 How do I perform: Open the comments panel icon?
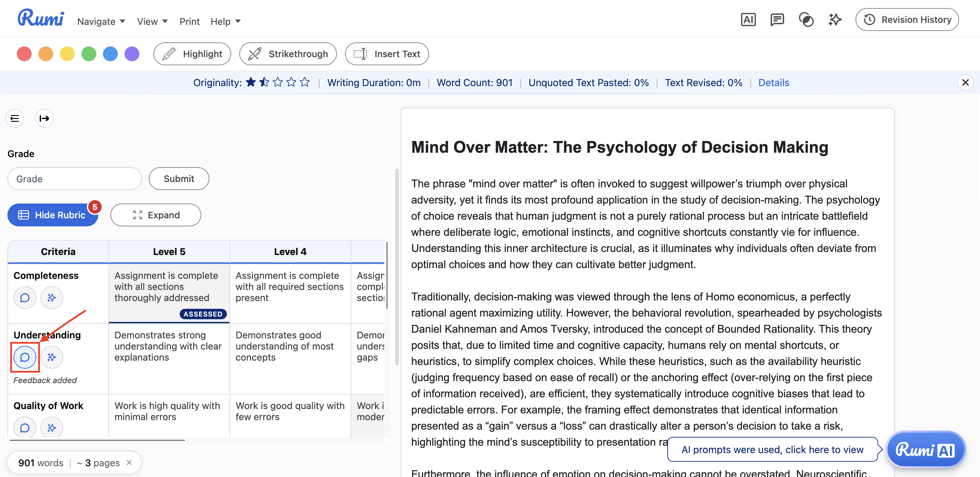click(x=777, y=20)
